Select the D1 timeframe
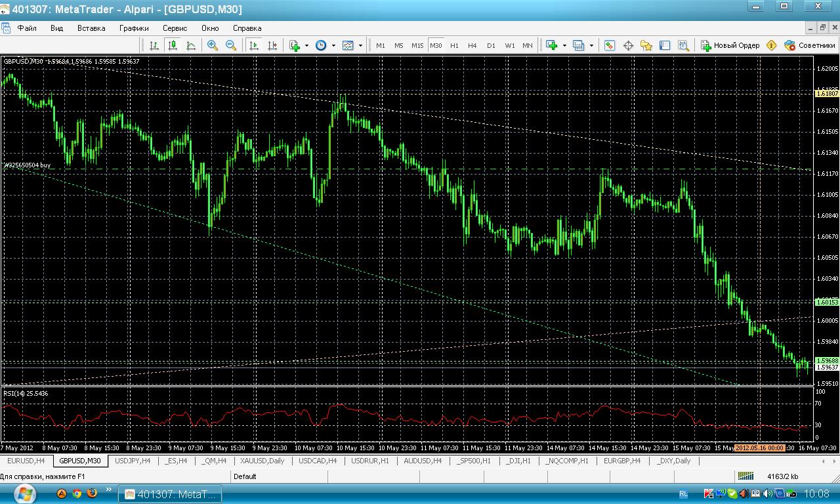The height and width of the screenshot is (504, 840). pos(491,45)
